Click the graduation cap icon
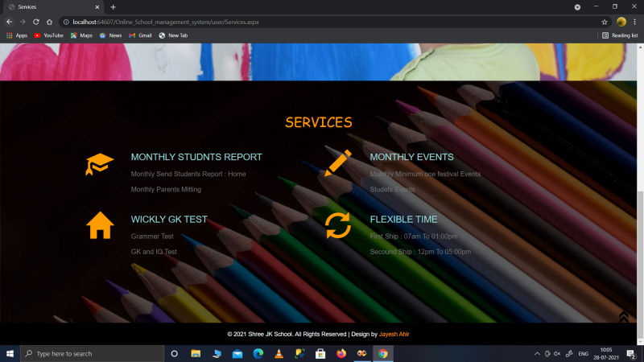Viewport: 644px width, 362px height. click(99, 164)
